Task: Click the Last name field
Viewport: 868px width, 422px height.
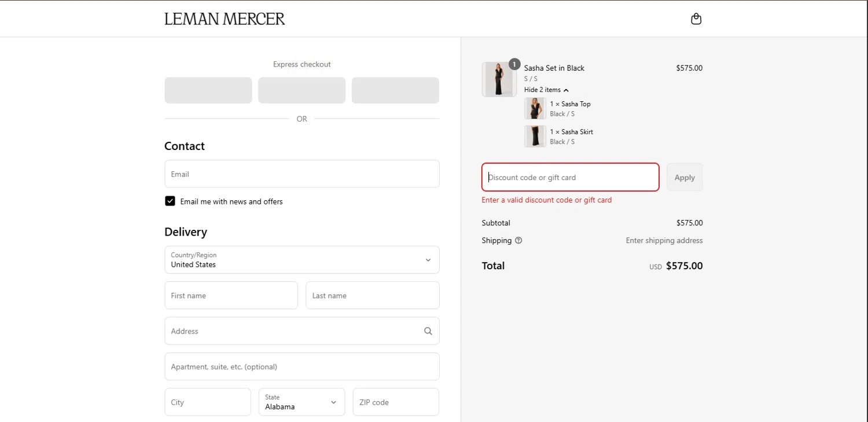Action: pyautogui.click(x=373, y=295)
